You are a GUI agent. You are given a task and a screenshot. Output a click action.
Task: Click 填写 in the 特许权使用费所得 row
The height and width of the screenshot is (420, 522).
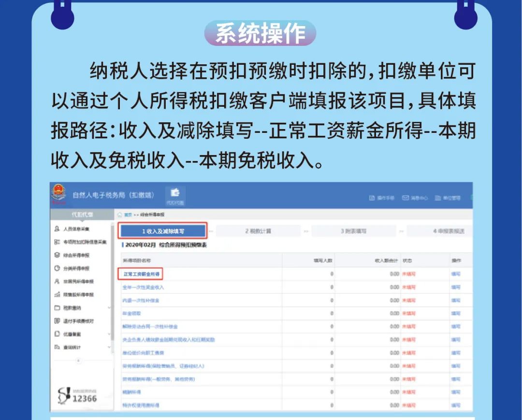(456, 406)
